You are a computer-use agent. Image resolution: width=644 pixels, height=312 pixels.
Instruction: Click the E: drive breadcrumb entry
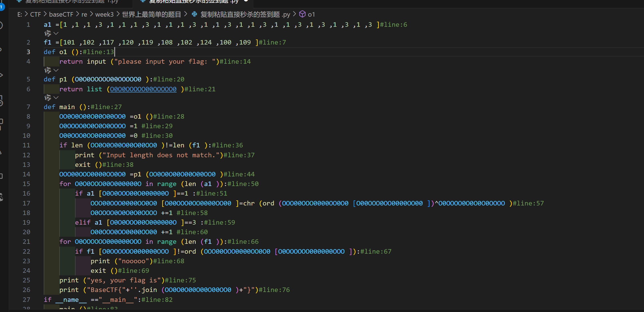[x=19, y=14]
